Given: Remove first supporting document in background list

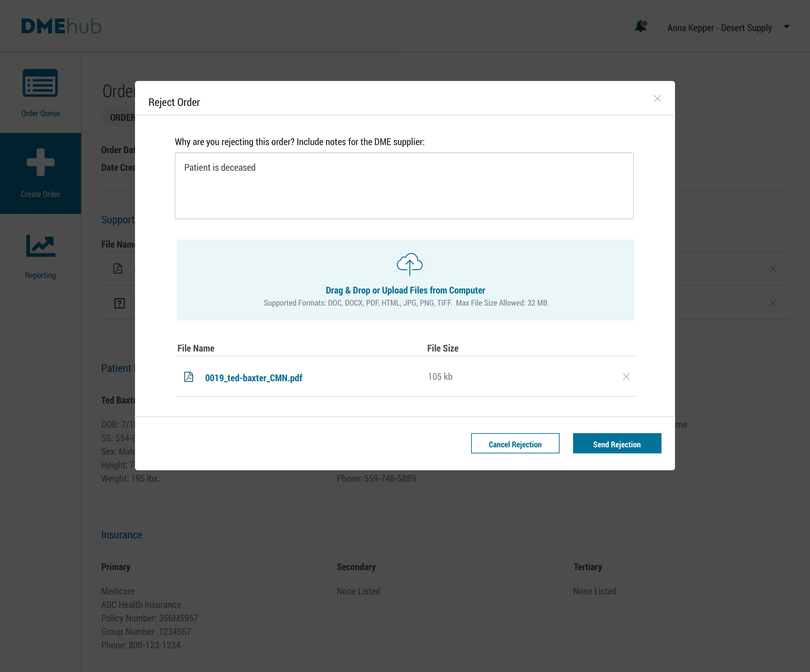Looking at the screenshot, I should (773, 269).
